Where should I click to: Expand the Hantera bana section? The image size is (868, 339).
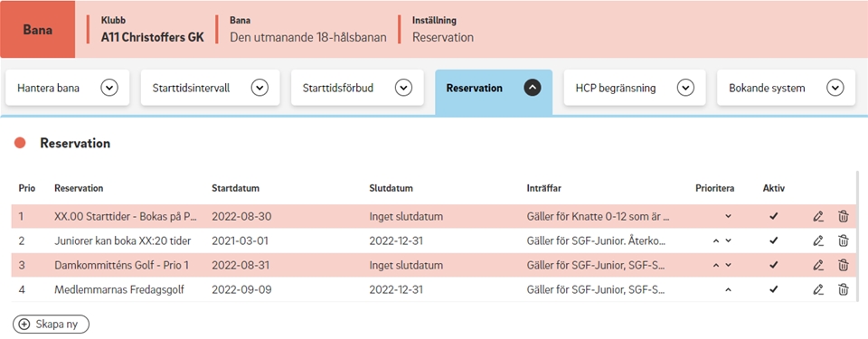point(109,88)
